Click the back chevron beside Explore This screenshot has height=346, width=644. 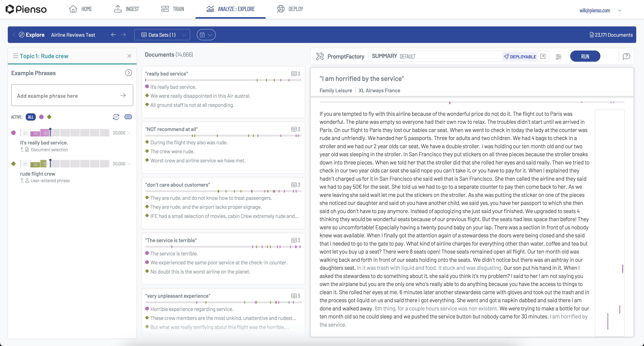click(x=14, y=35)
